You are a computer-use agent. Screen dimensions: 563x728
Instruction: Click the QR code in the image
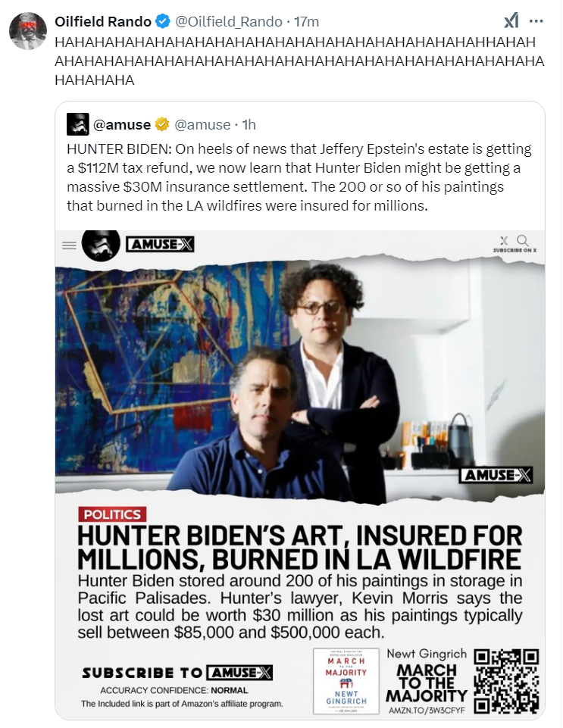(x=506, y=681)
